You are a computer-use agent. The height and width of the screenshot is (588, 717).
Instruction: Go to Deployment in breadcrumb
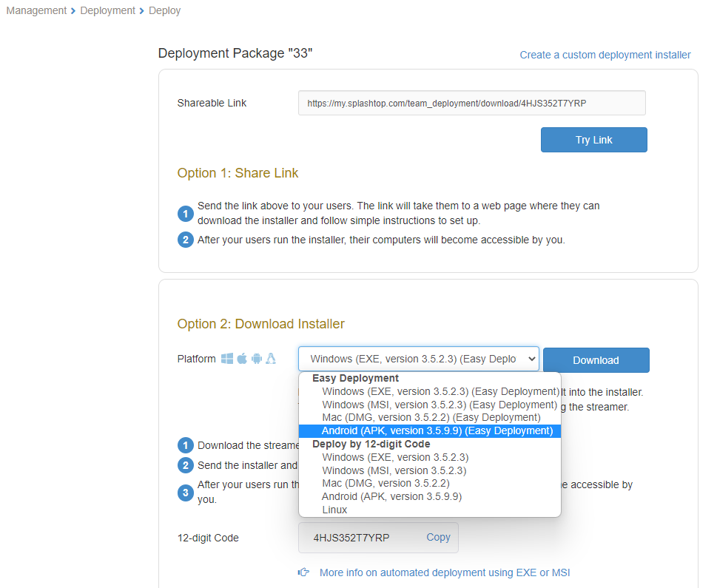[x=108, y=10]
